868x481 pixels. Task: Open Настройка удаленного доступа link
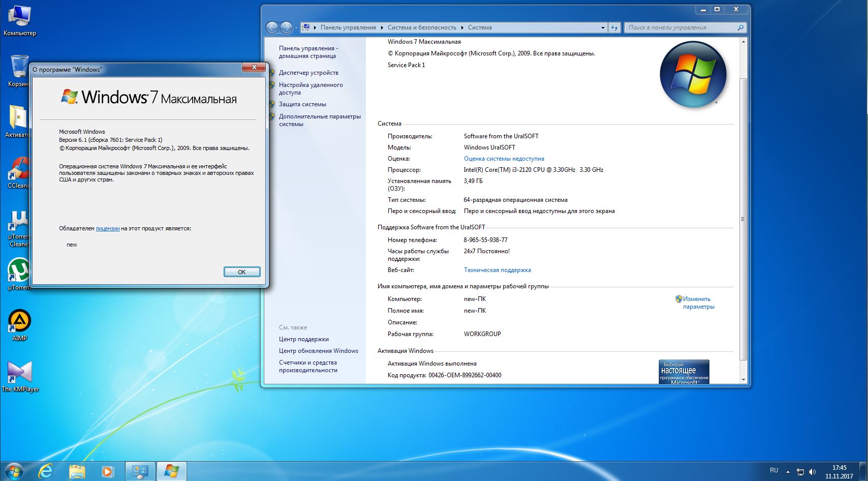click(x=311, y=88)
